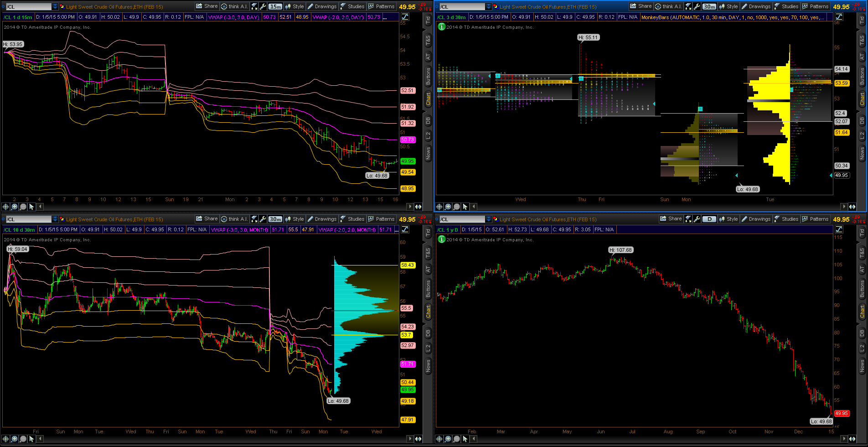Open the L2 sidebar tab of the 10 d 30m chart
The width and height of the screenshot is (868, 447).
[428, 348]
